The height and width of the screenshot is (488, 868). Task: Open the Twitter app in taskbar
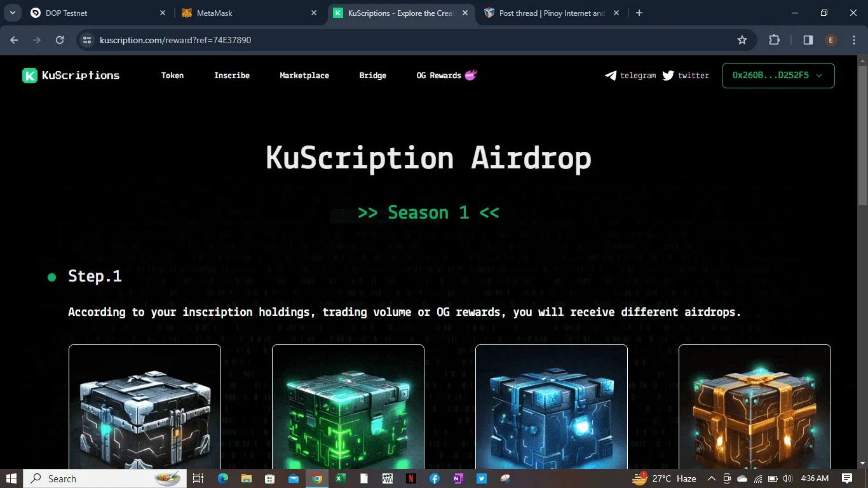pyautogui.click(x=482, y=478)
